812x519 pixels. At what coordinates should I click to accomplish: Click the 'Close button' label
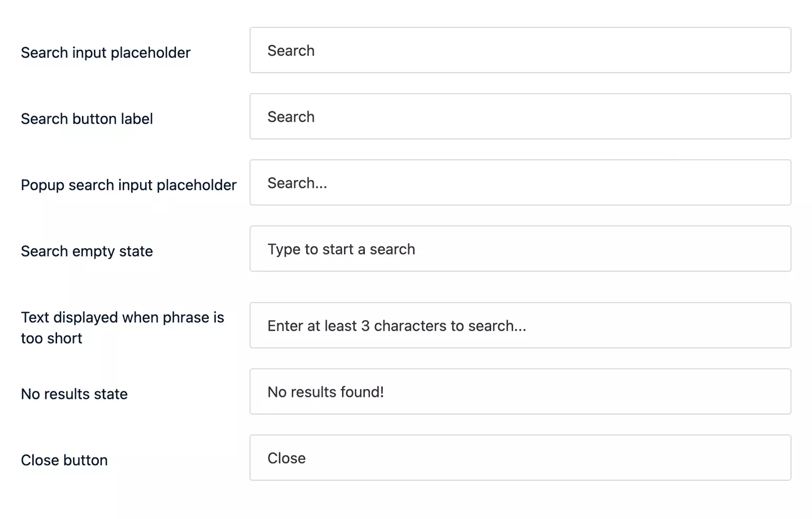click(64, 460)
